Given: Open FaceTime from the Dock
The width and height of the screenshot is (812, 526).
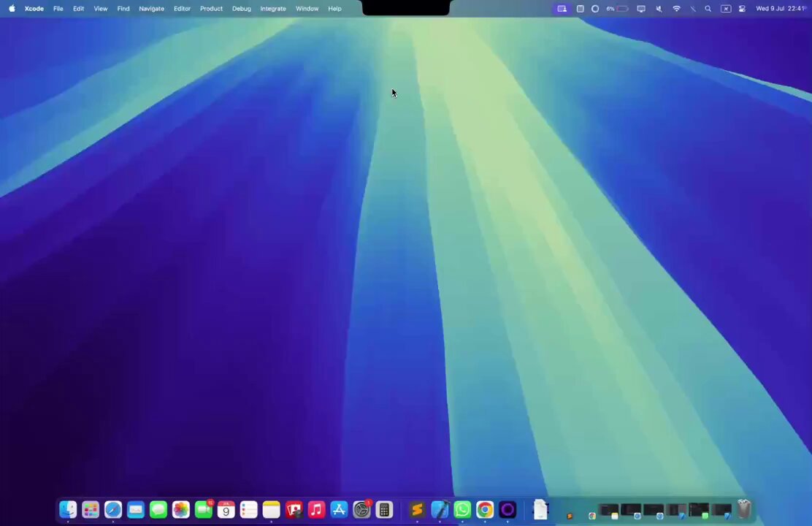Looking at the screenshot, I should [x=204, y=509].
